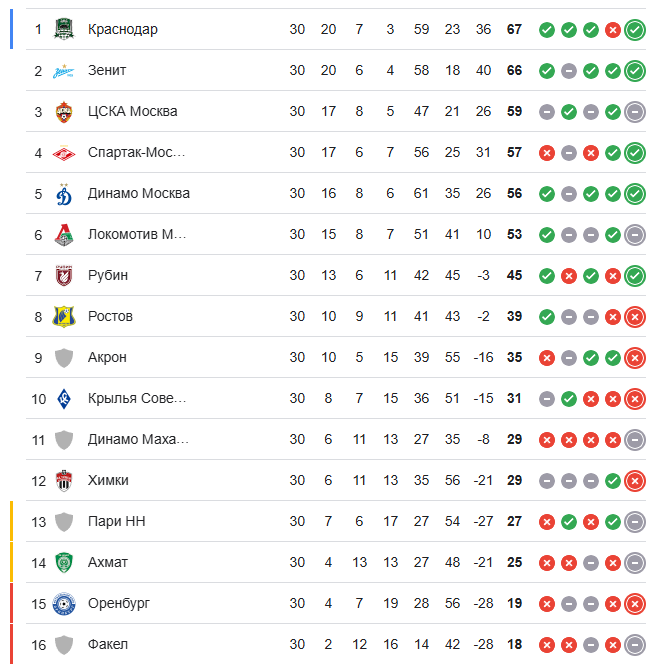Click the Факел team name
This screenshot has height=667, width=657.
click(x=108, y=644)
